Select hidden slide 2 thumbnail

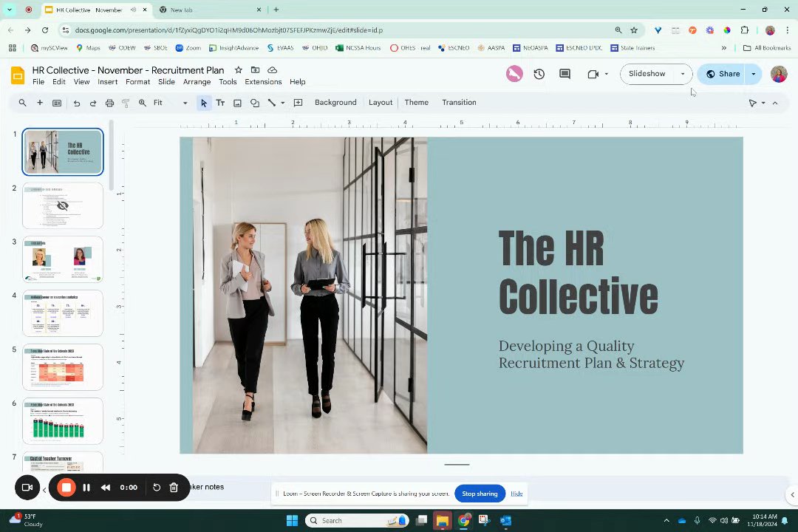[63, 205]
